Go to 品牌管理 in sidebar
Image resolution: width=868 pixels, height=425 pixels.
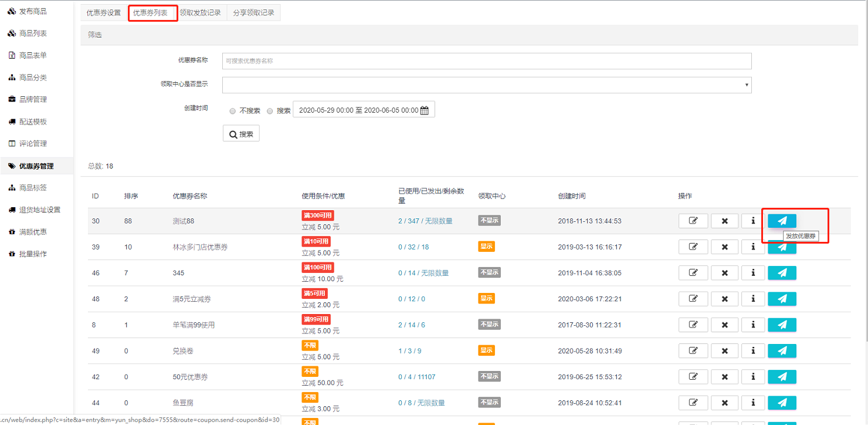pyautogui.click(x=33, y=99)
